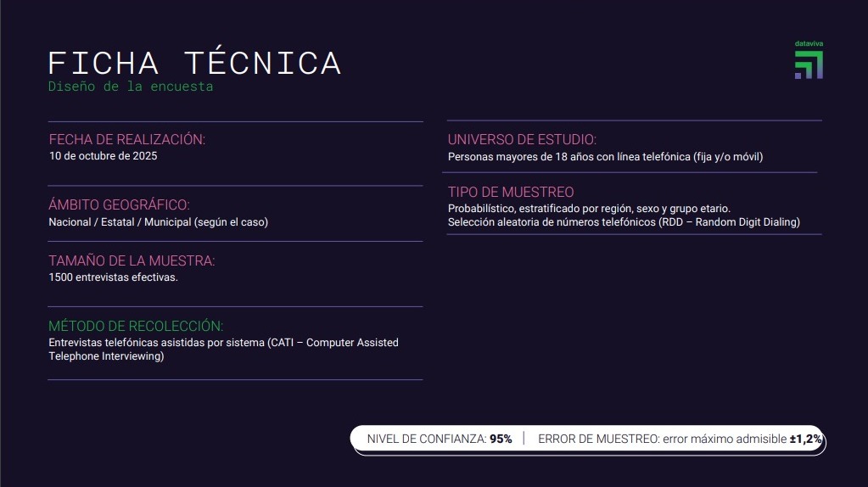
Task: Select the FICHA TÉCNICA title
Action: tap(194, 63)
